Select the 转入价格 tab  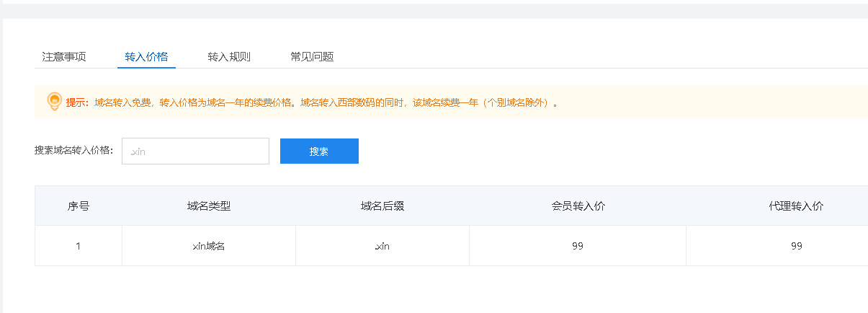146,57
